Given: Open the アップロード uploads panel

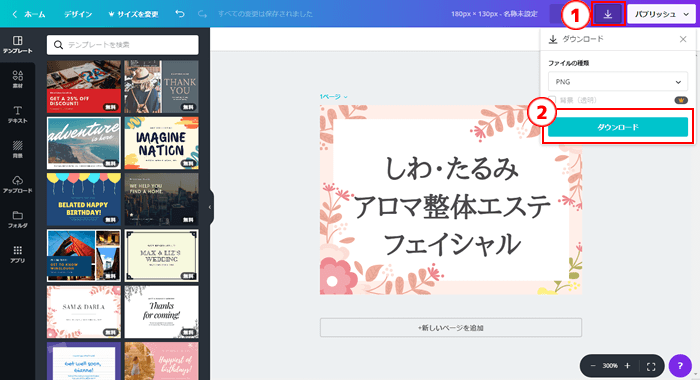Looking at the screenshot, I should [17, 184].
